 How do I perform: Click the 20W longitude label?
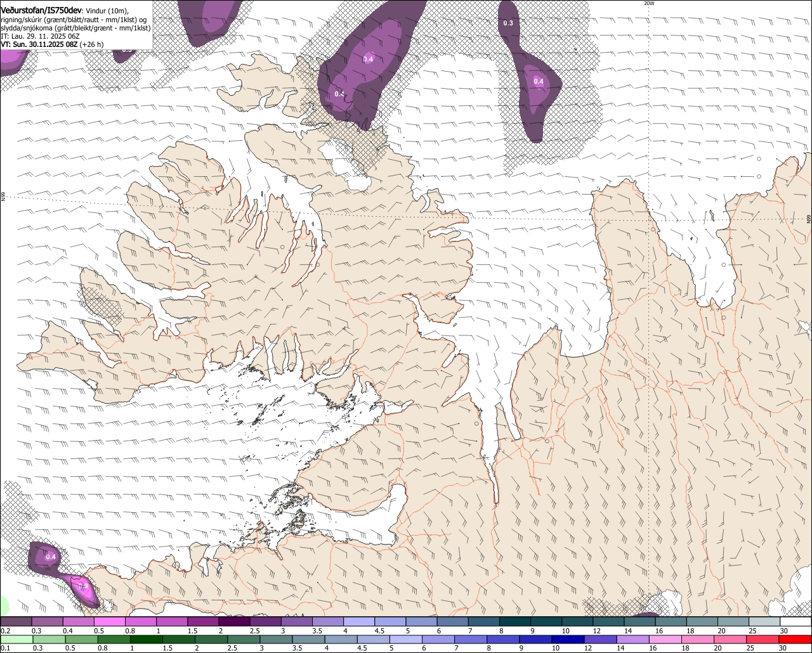(x=648, y=3)
